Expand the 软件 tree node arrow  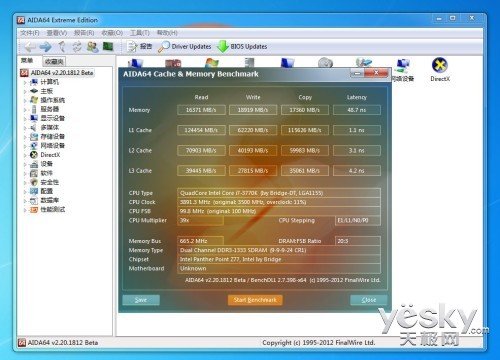tap(25, 173)
